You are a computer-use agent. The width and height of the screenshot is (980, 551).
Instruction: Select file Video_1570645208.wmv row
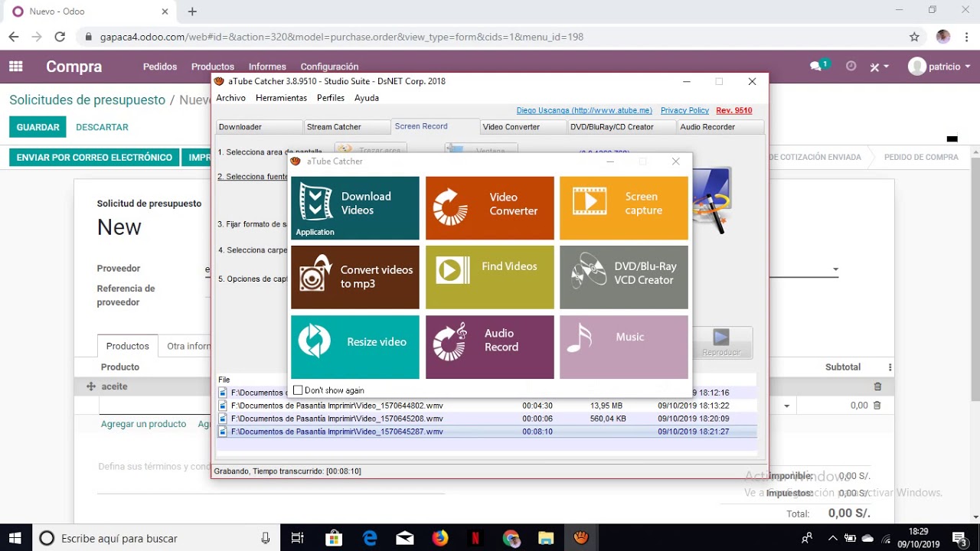(487, 419)
